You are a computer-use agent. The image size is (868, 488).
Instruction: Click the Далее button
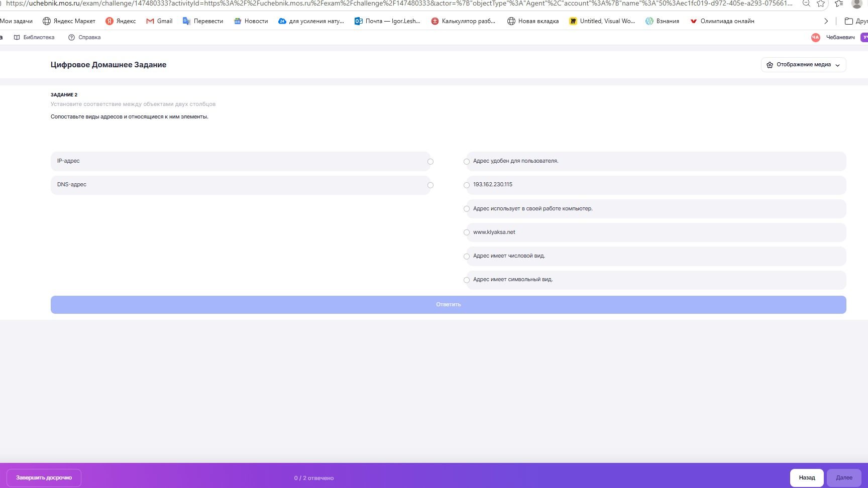(844, 477)
